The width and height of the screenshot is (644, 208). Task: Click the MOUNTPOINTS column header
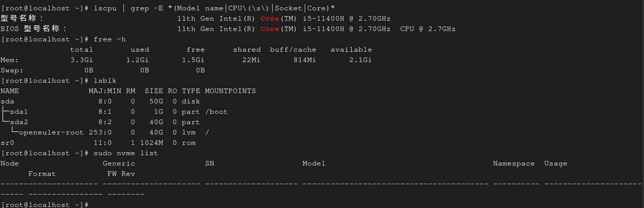point(230,91)
